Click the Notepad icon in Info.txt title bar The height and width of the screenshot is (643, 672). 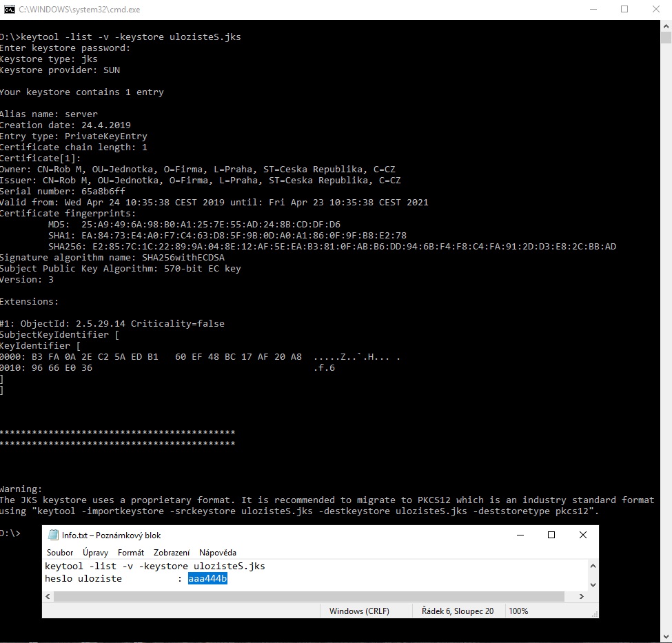[x=53, y=535]
